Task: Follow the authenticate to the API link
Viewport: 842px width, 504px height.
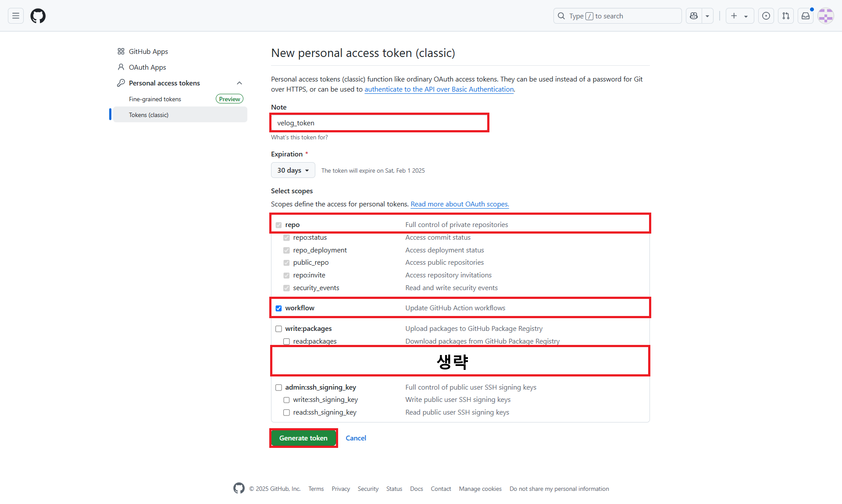Action: [x=439, y=89]
